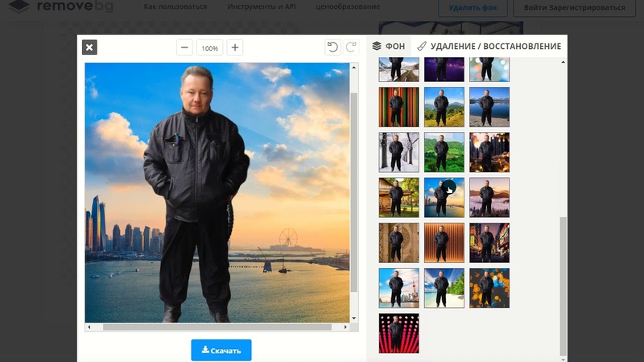The height and width of the screenshot is (362, 644).
Task: Select the purple starry sky background
Action: click(444, 69)
